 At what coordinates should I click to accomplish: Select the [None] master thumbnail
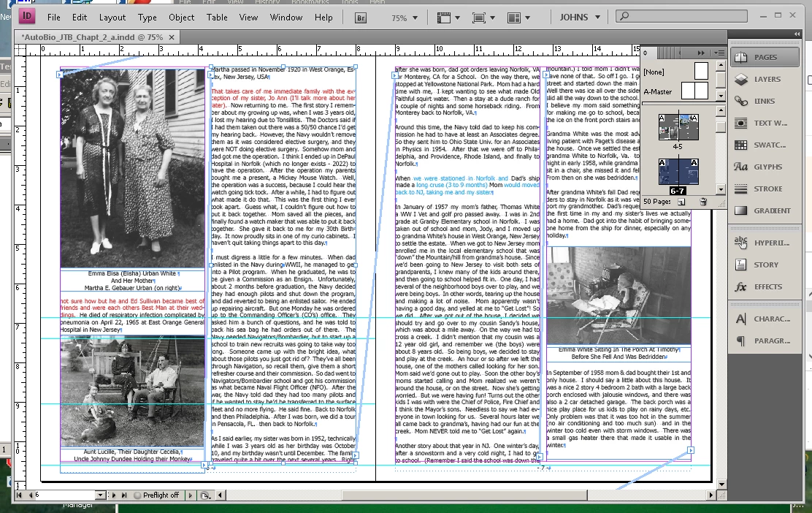pos(701,71)
